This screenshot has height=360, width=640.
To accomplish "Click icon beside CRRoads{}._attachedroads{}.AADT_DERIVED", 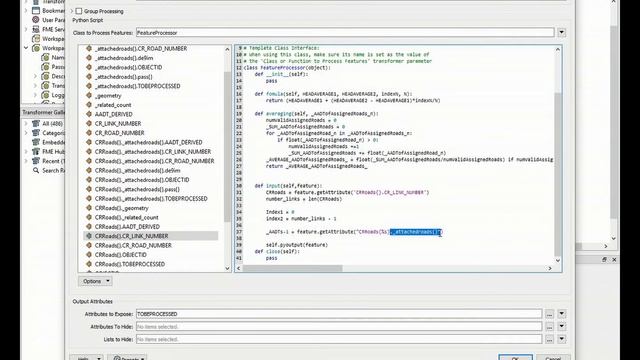I will [x=89, y=142].
